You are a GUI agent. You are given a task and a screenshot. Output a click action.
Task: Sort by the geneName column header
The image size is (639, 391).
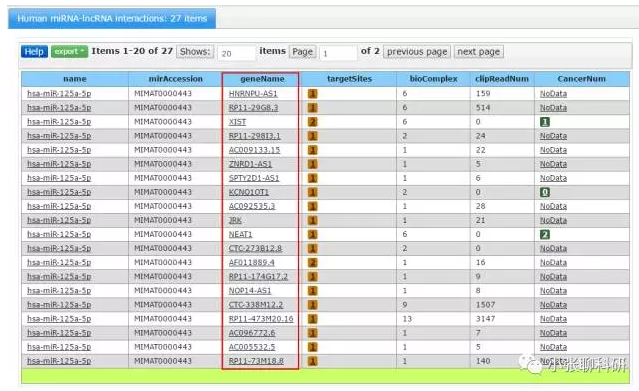tap(262, 79)
